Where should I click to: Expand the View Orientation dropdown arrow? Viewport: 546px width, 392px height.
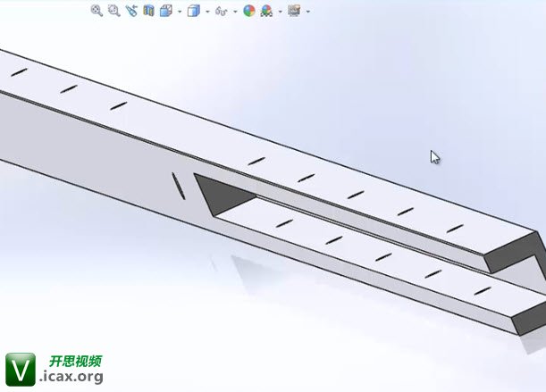[180, 12]
